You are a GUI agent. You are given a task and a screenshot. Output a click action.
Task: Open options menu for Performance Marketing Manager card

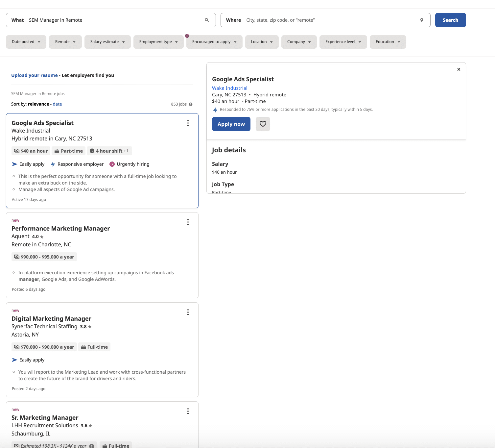(x=188, y=222)
